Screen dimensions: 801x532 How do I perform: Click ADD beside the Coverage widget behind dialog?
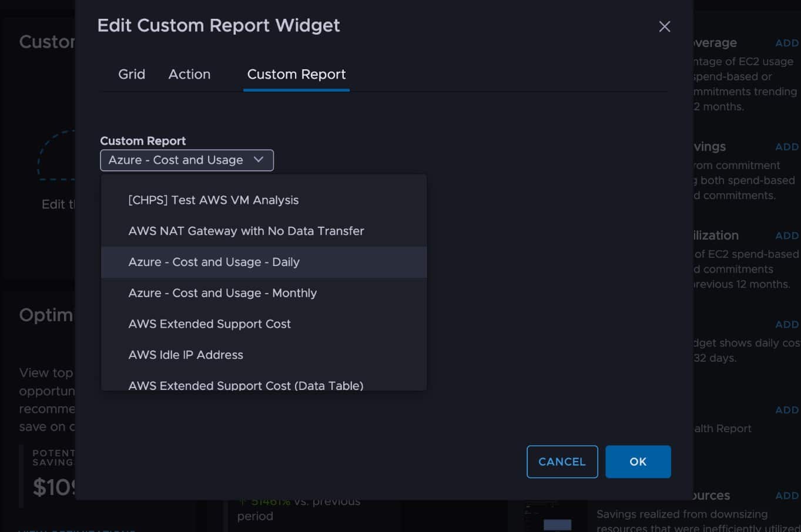787,43
